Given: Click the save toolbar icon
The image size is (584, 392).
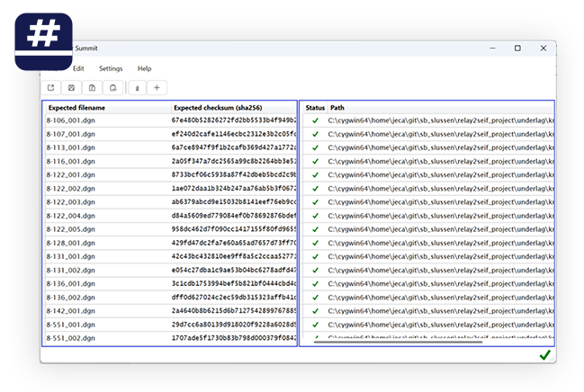Looking at the screenshot, I should pos(71,88).
